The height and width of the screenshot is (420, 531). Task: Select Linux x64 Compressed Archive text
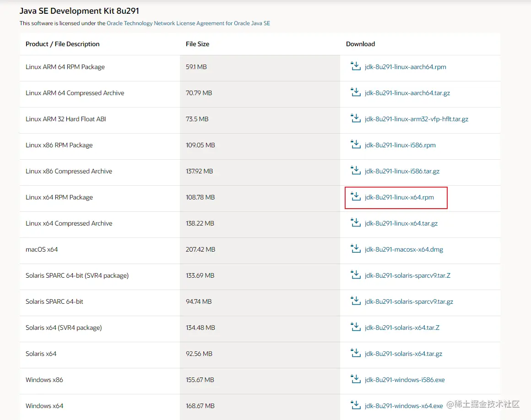click(x=69, y=223)
